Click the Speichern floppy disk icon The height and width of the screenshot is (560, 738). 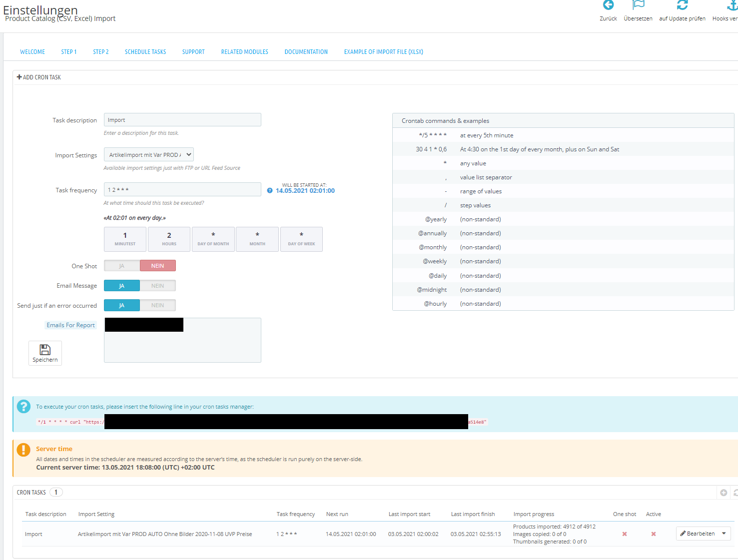45,350
